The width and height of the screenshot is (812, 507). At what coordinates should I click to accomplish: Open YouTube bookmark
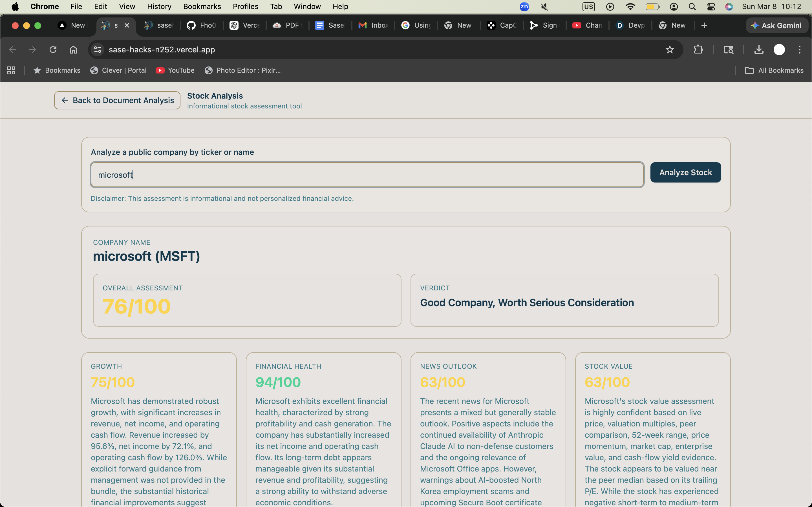point(175,70)
